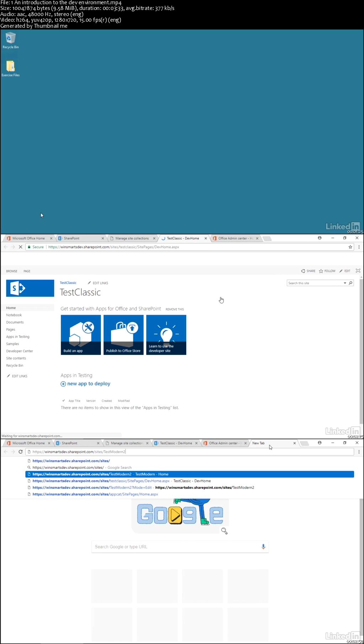This screenshot has width=364, height=644.
Task: Switch to Microsoft Office Home tab in TestClassic window
Action: pos(28,238)
